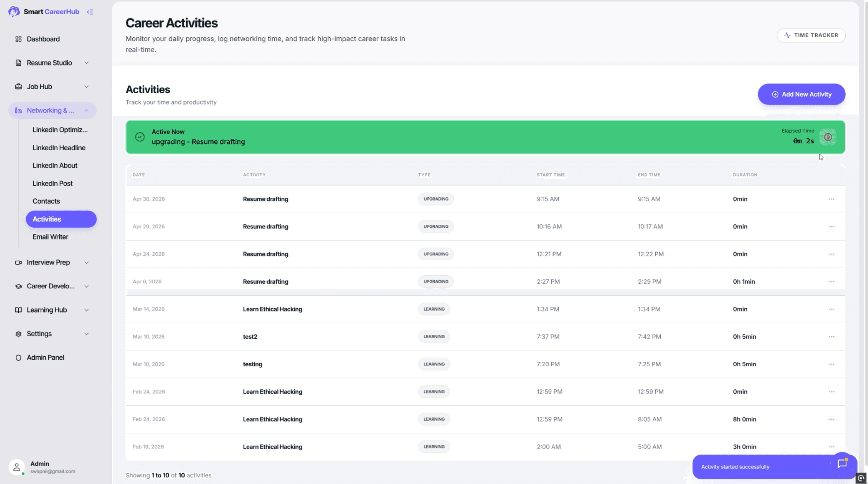Click the Duration column header
The image size is (868, 484).
[x=745, y=175]
